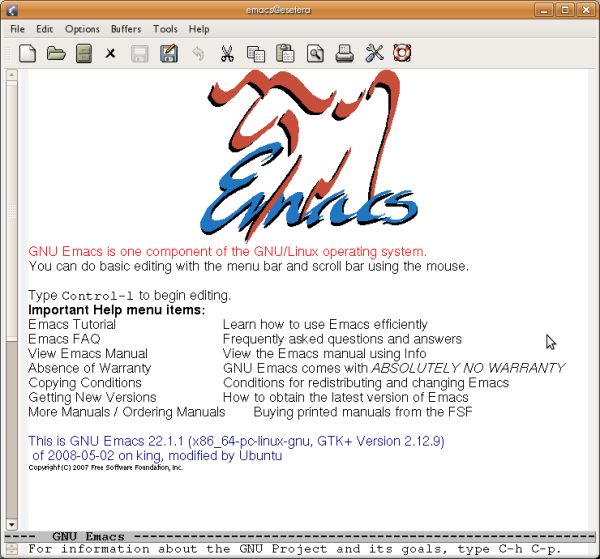The image size is (600, 559).
Task: Click the red GNU/Linux operating system text
Action: [227, 252]
